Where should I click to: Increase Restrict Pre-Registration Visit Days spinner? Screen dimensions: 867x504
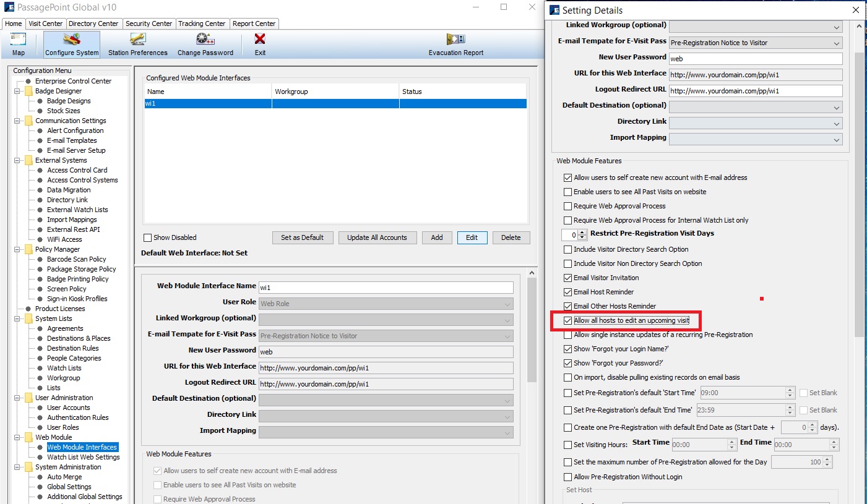click(x=582, y=232)
